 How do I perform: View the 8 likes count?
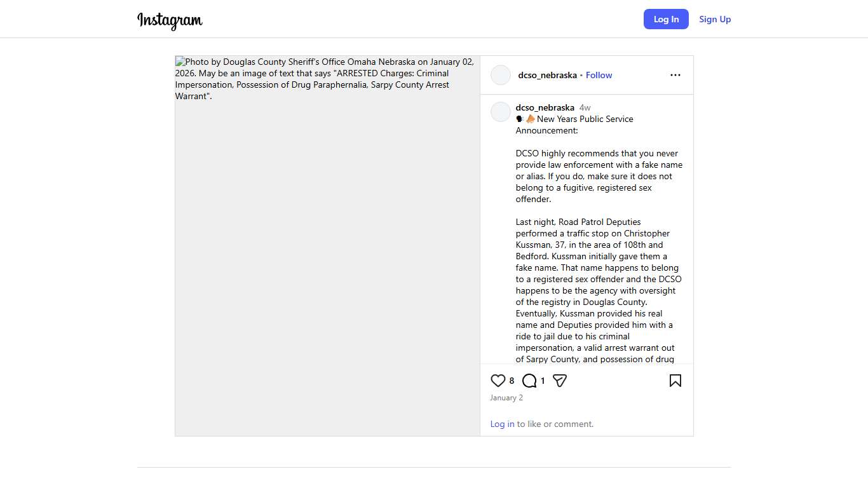[x=512, y=381]
